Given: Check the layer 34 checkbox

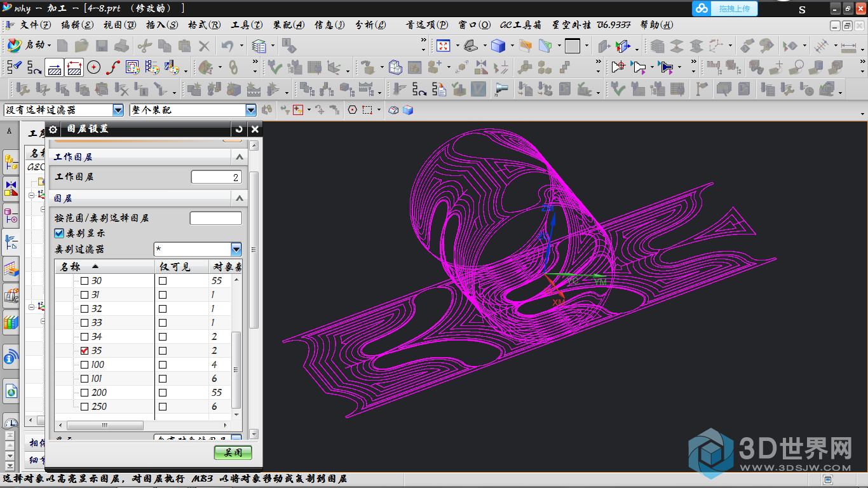Looking at the screenshot, I should (85, 337).
